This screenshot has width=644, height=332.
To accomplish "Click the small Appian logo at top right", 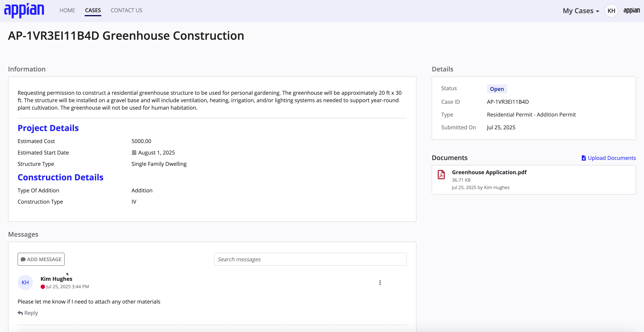I will 632,11.
